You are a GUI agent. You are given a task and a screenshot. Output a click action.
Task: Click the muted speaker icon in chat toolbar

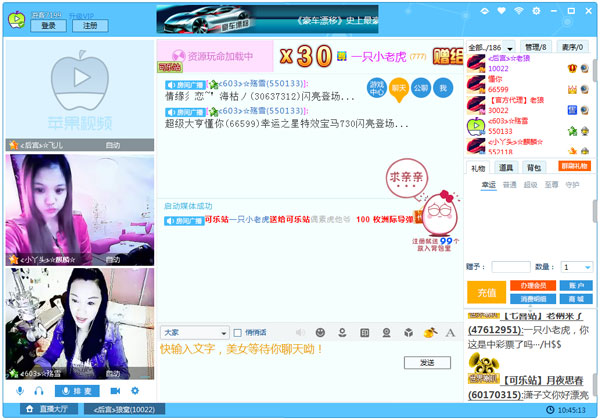pos(300,332)
